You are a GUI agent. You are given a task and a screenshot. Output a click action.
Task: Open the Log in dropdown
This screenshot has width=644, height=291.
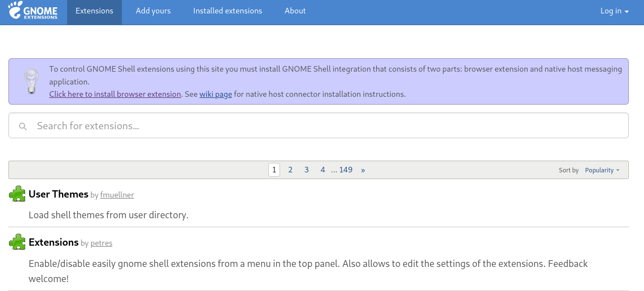point(614,11)
